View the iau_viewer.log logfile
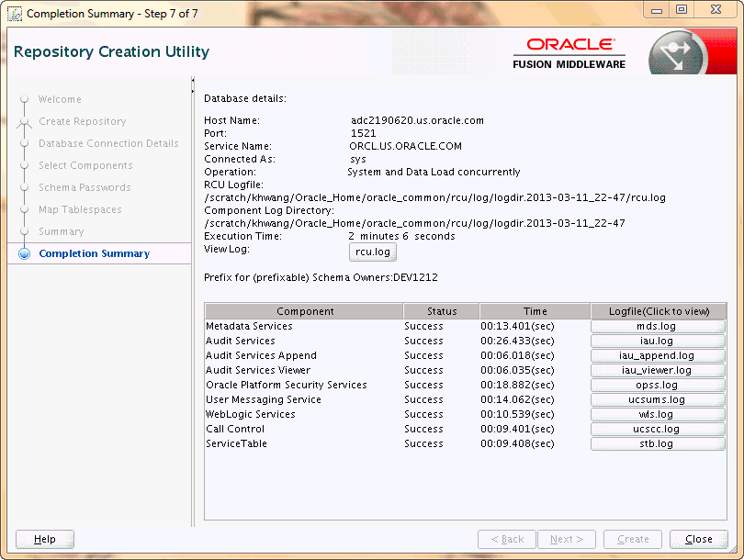The image size is (744, 560). click(x=658, y=370)
